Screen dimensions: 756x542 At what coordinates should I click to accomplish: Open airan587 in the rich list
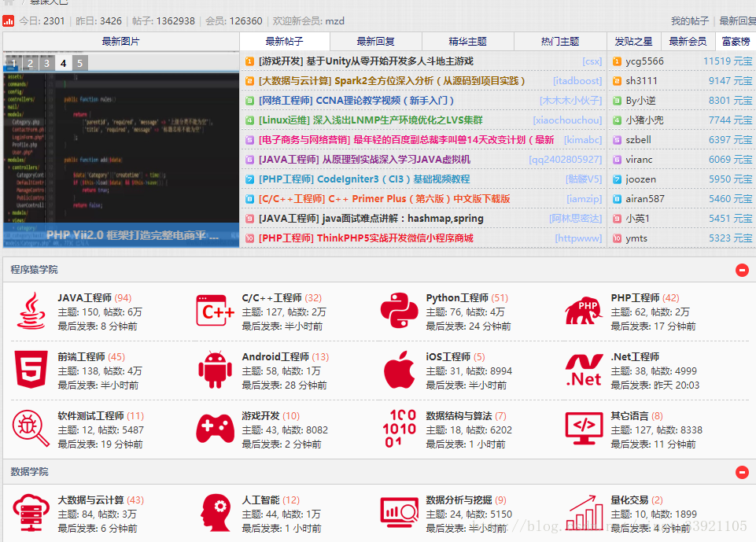645,199
